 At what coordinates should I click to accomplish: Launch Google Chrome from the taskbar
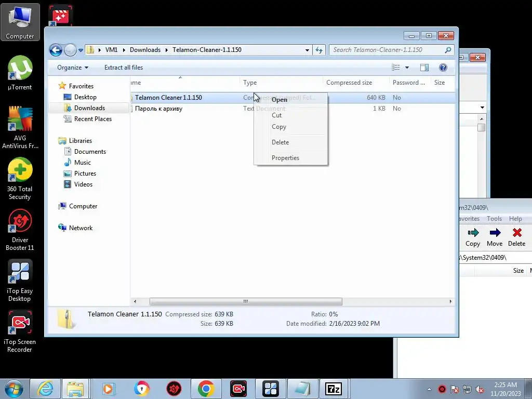pyautogui.click(x=206, y=389)
